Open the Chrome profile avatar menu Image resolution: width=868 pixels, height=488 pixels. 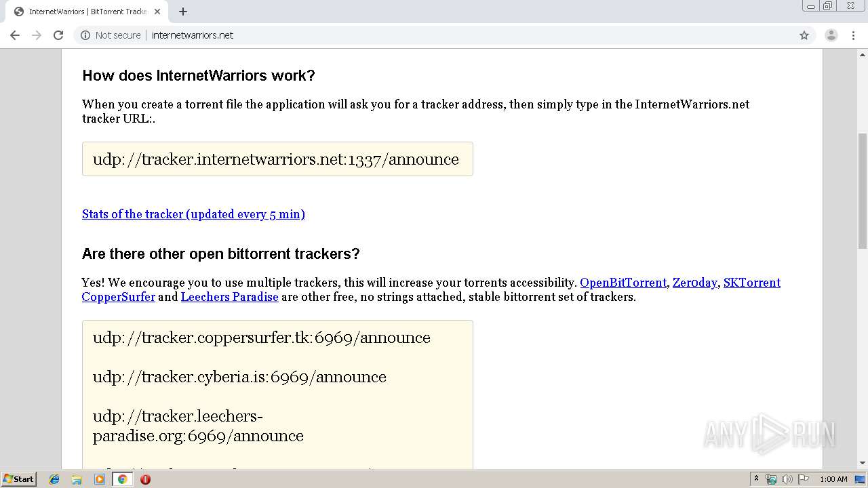point(831,35)
